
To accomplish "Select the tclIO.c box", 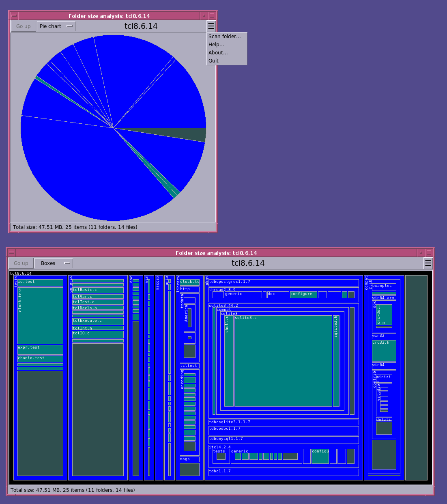I will (x=98, y=334).
